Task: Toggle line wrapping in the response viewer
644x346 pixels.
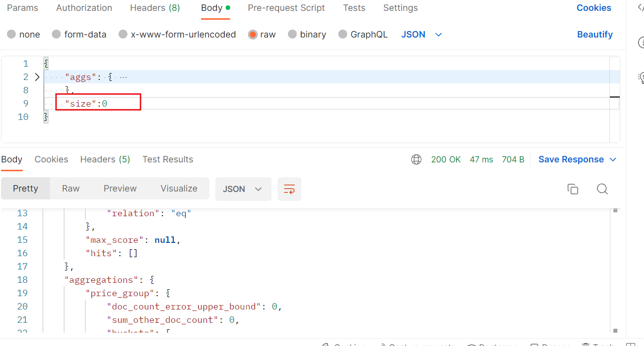Action: (289, 189)
